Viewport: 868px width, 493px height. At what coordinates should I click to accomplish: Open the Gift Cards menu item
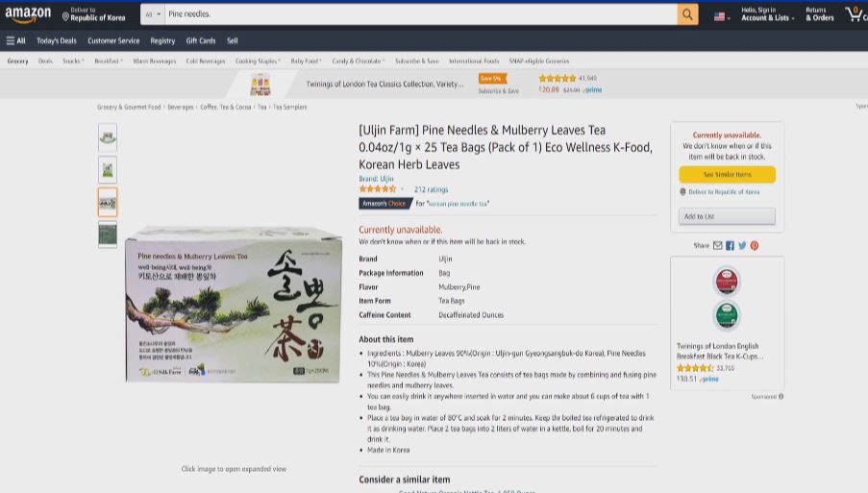200,41
